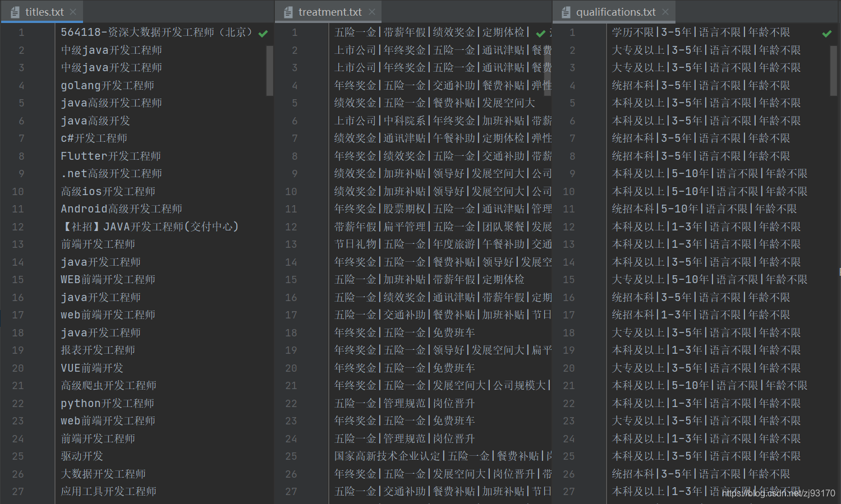
Task: Switch to the treatment.txt tab
Action: 328,12
